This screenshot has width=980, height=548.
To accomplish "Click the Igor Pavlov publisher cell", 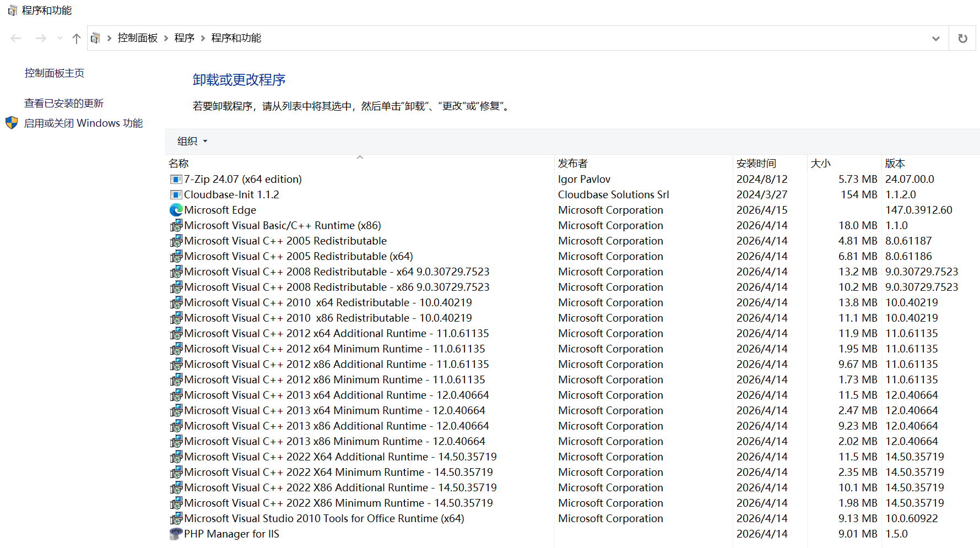I will (584, 180).
